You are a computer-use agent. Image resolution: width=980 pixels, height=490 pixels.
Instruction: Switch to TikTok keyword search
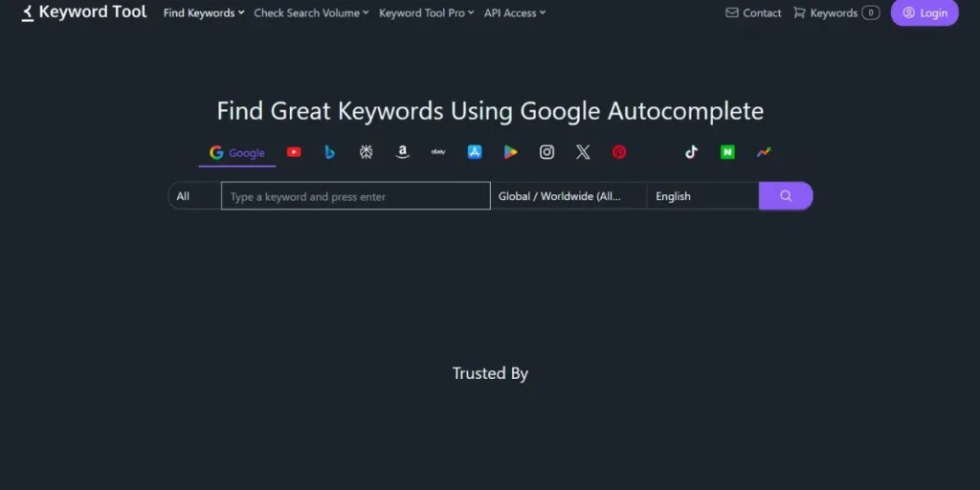click(x=691, y=152)
